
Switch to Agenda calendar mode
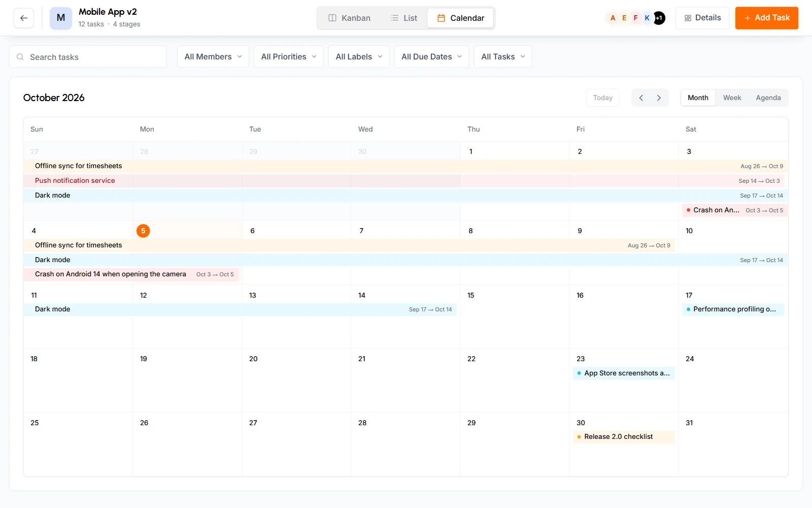coord(768,98)
